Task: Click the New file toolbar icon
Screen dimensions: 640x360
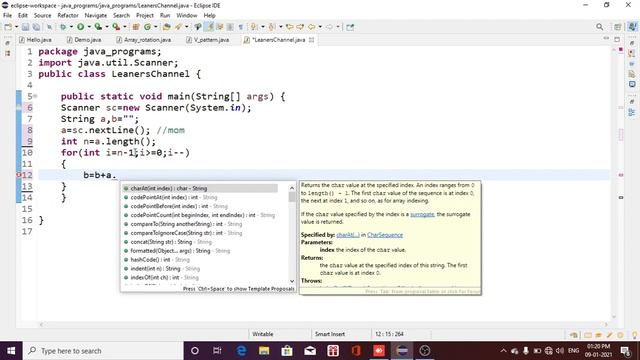Action: click(8, 27)
